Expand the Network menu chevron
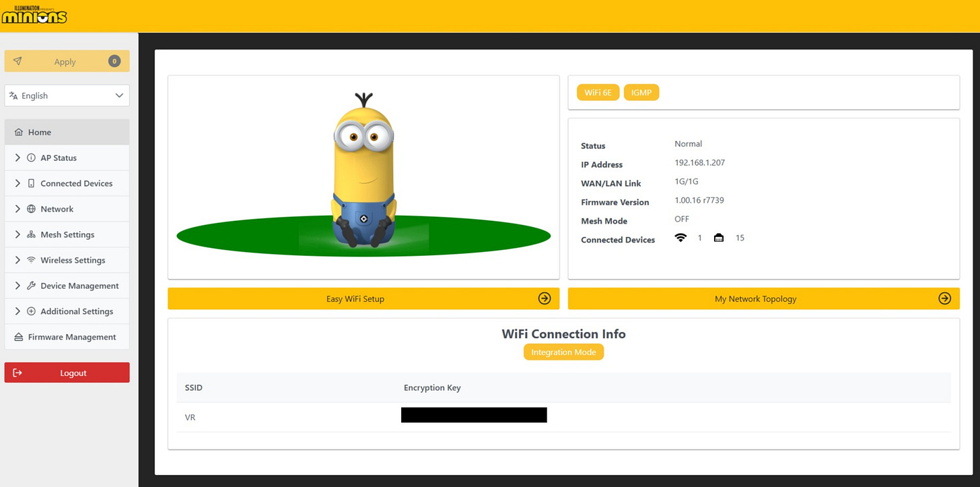Image resolution: width=980 pixels, height=487 pixels. (x=17, y=209)
